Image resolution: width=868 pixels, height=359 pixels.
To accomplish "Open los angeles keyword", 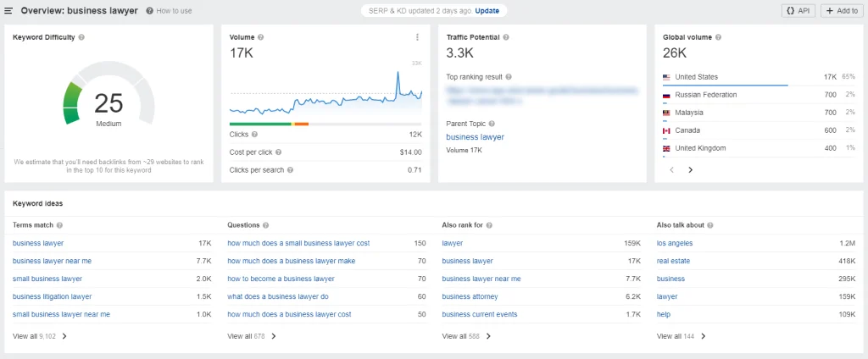I will [x=675, y=243].
